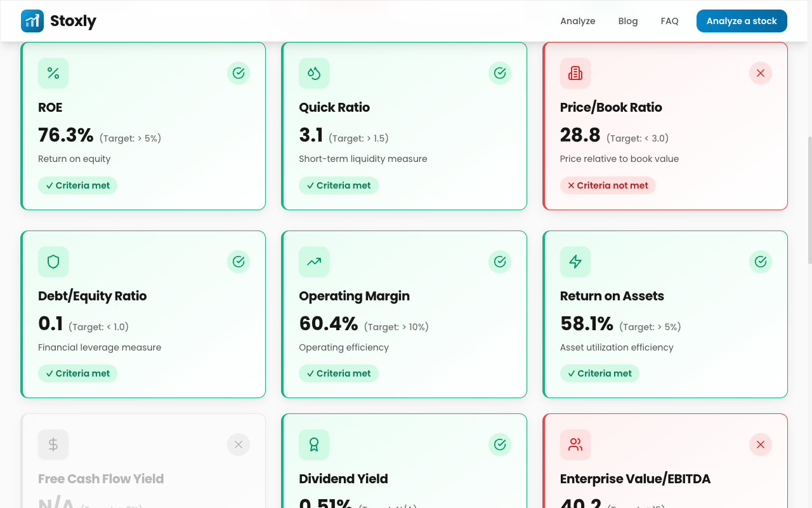Screen dimensions: 812x508
Task: Click the page vertical scrollbar thumb
Action: point(809,200)
